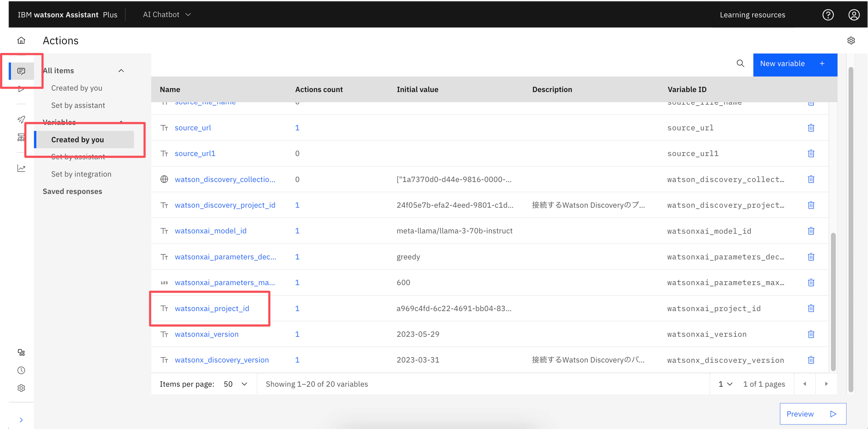Open the AI Chatbot assistant dropdown

click(x=167, y=14)
